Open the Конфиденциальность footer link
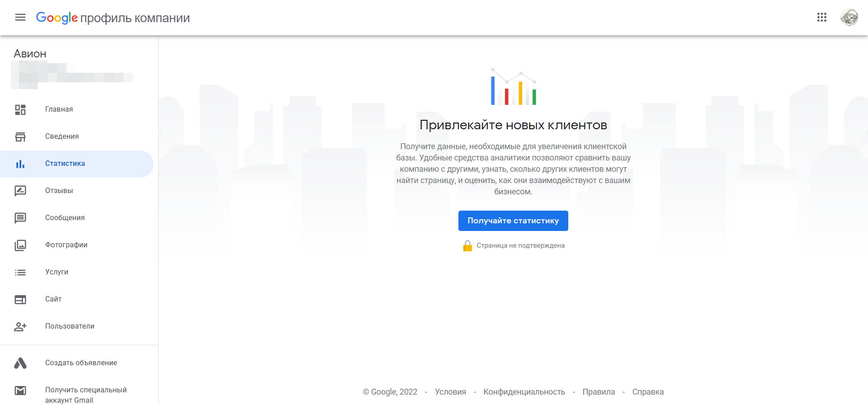 tap(524, 392)
